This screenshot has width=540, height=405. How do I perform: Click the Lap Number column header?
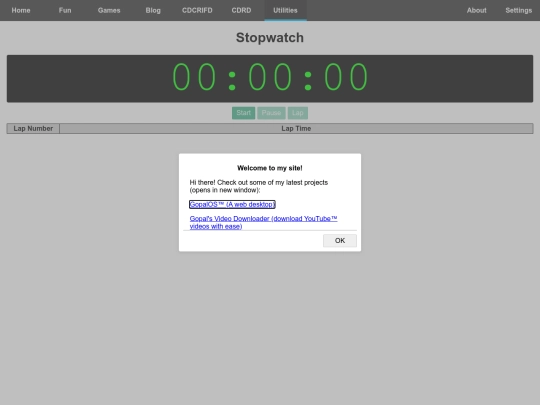pyautogui.click(x=33, y=128)
